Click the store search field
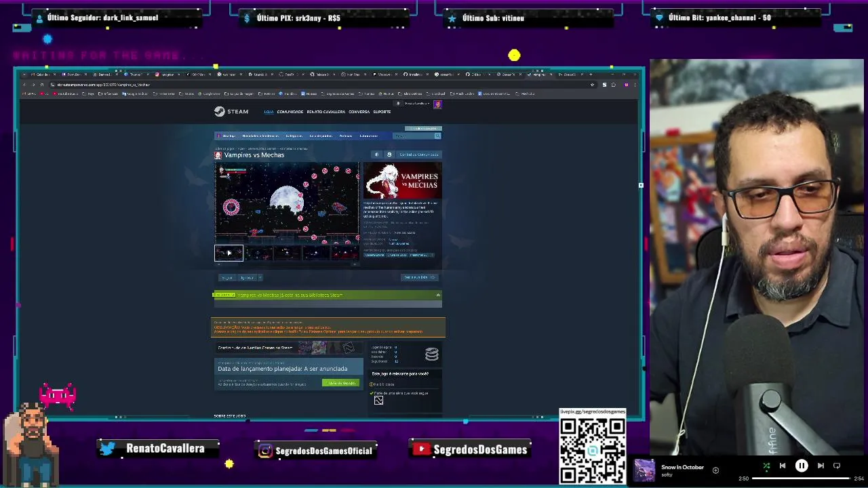 (414, 136)
